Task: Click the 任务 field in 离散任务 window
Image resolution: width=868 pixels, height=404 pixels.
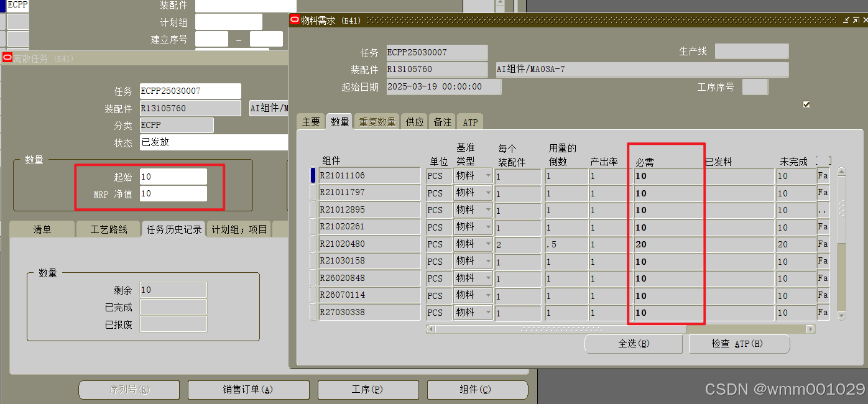Action: 190,91
